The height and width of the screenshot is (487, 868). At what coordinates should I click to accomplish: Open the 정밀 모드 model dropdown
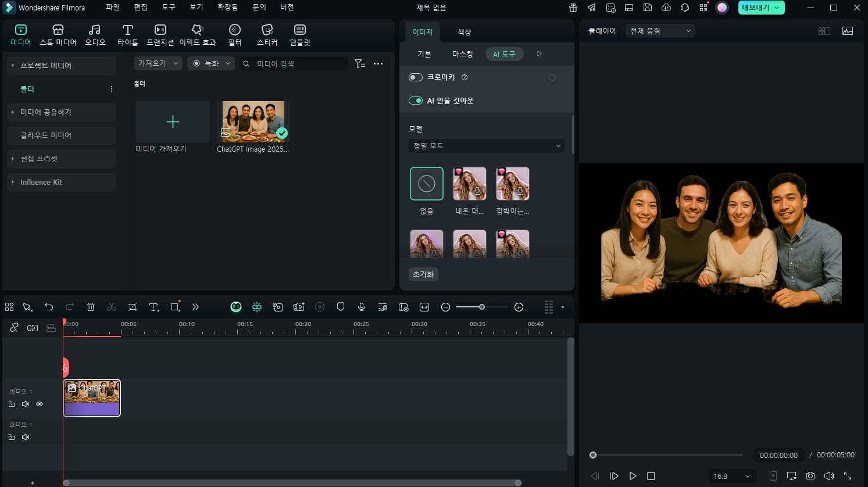pyautogui.click(x=487, y=146)
